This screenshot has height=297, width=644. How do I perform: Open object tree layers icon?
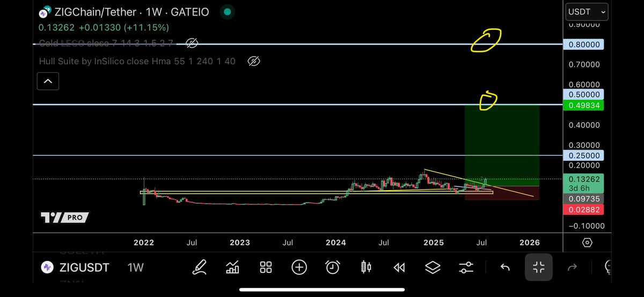click(x=433, y=267)
